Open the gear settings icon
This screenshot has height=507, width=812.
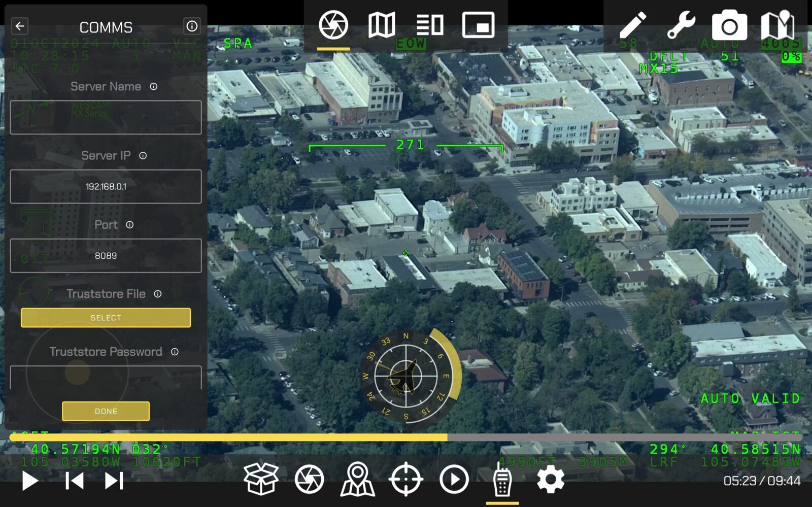click(551, 479)
